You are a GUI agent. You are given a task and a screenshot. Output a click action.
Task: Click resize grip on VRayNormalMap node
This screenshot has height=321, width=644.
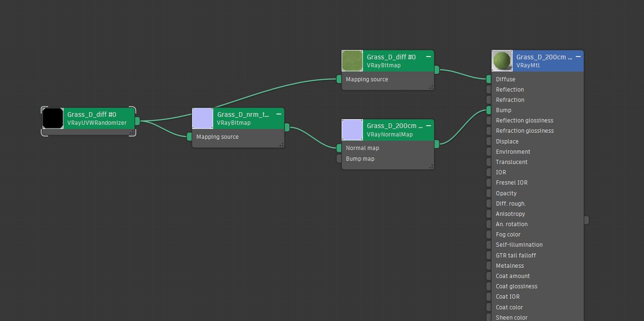point(431,167)
